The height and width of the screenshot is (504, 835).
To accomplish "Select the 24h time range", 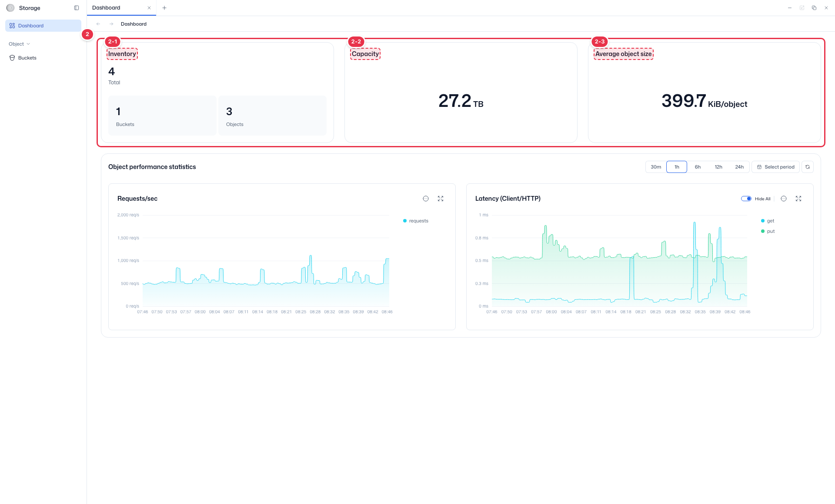I will 739,167.
